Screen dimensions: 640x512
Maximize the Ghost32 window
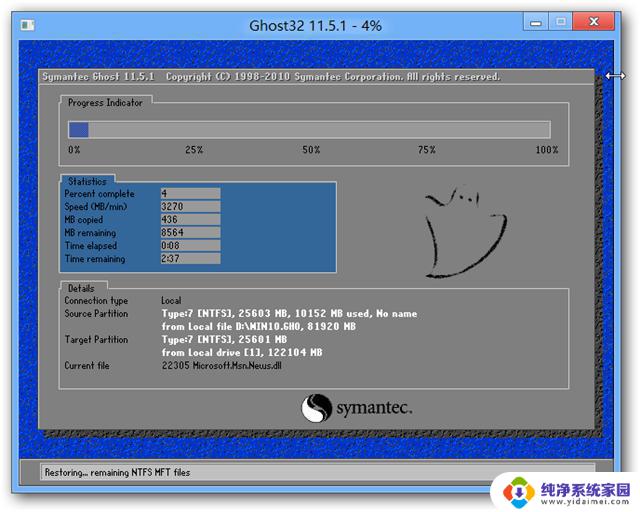[x=561, y=22]
